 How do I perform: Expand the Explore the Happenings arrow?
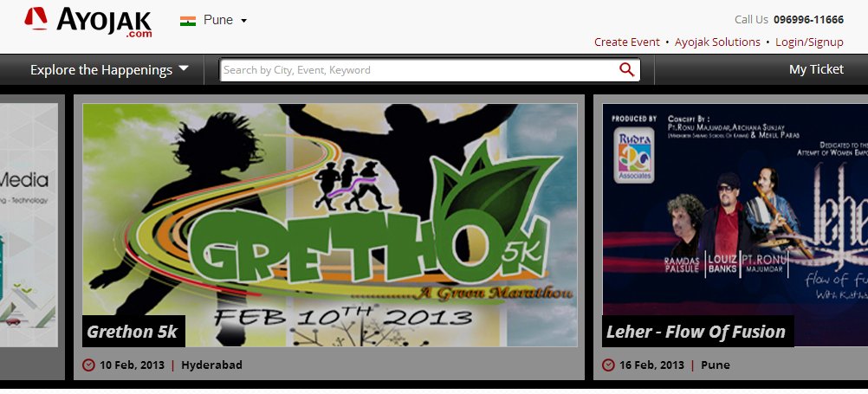click(184, 68)
